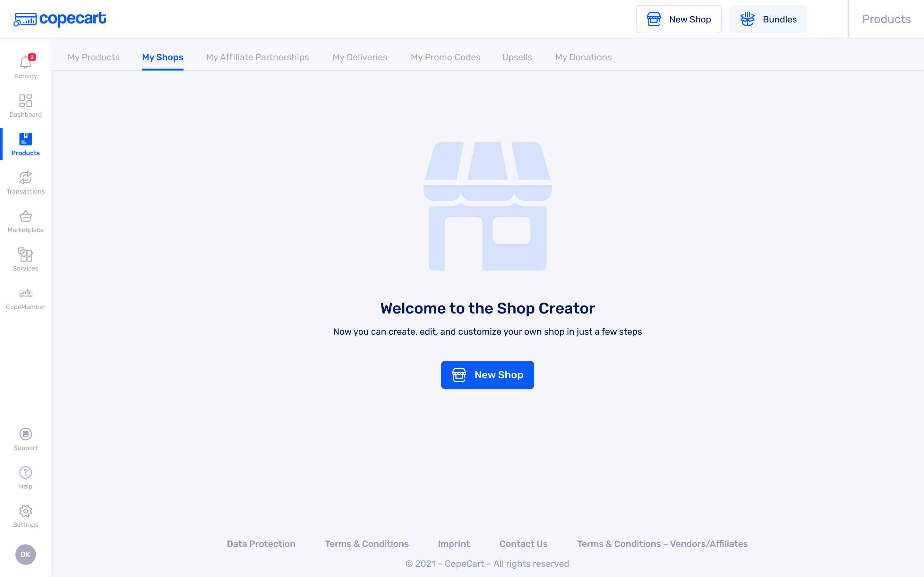Open the Data Protection footer link
Image resolution: width=924 pixels, height=577 pixels.
[x=261, y=544]
